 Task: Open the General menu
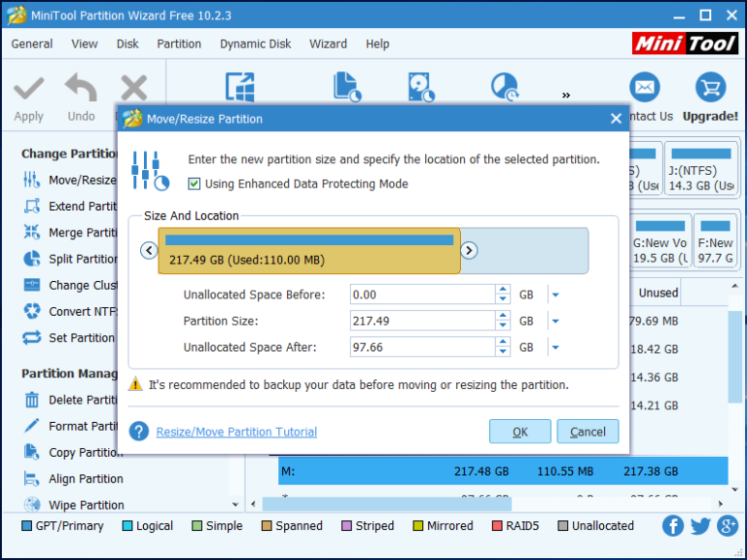(32, 44)
